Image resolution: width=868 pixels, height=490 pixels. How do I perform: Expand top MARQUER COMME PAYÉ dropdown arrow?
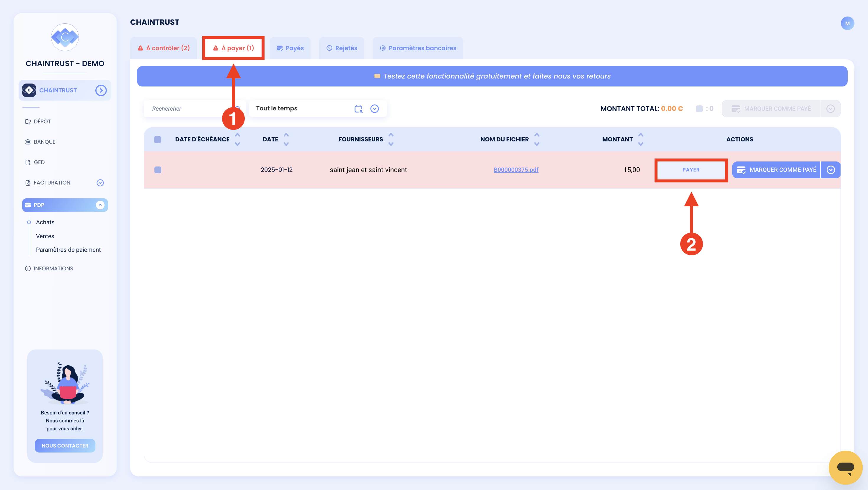[831, 109]
